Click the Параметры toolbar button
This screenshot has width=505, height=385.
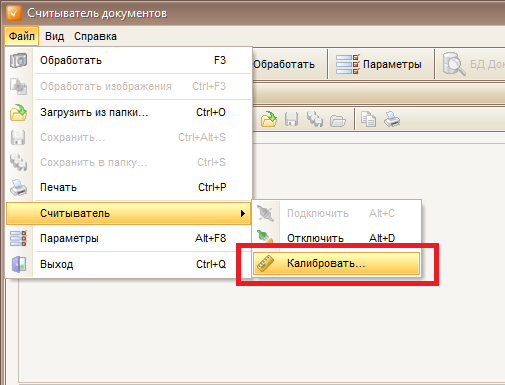(381, 64)
